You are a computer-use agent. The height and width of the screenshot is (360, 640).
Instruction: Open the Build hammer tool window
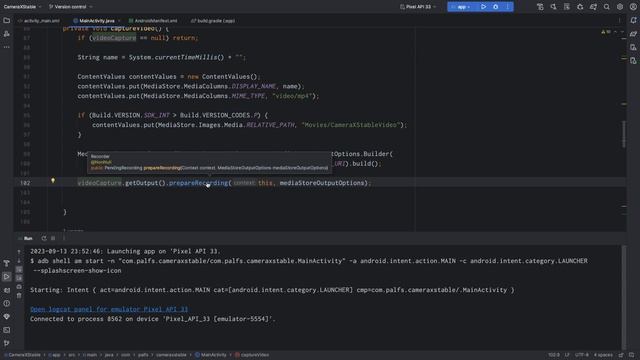pyautogui.click(x=7, y=263)
